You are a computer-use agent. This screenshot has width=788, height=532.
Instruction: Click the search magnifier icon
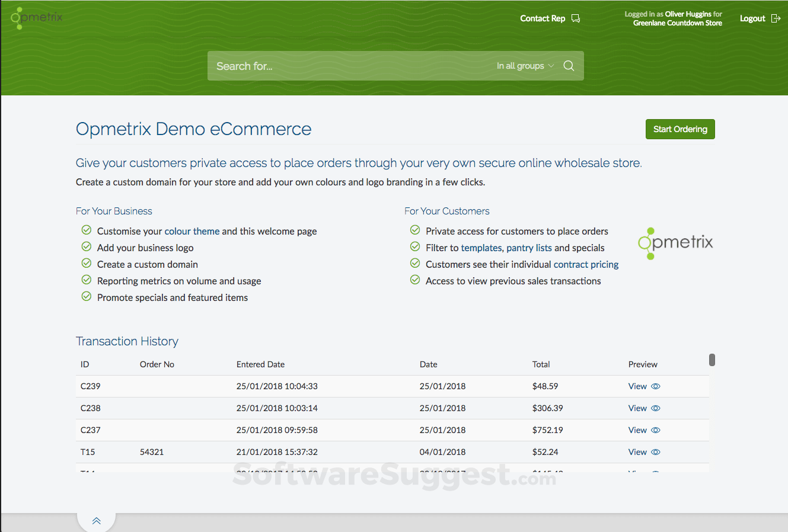click(569, 66)
